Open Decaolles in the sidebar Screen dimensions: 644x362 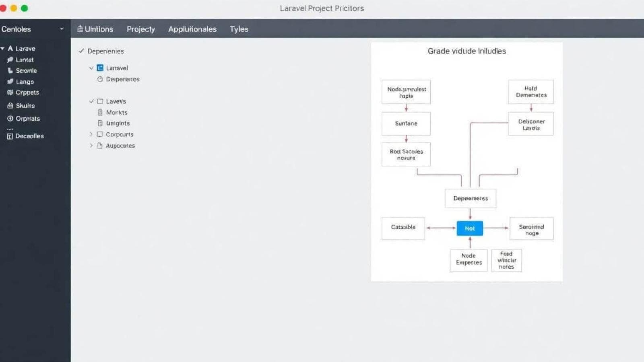(29, 136)
